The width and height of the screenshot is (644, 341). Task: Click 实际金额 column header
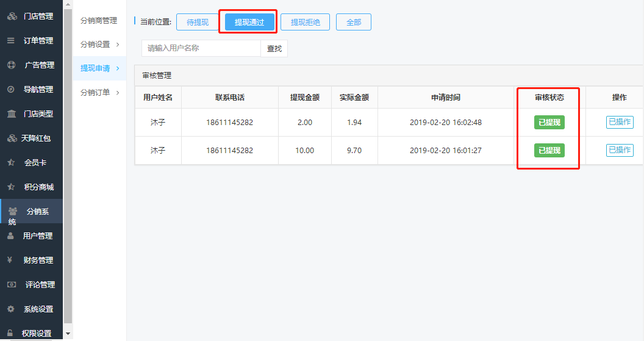tap(354, 98)
